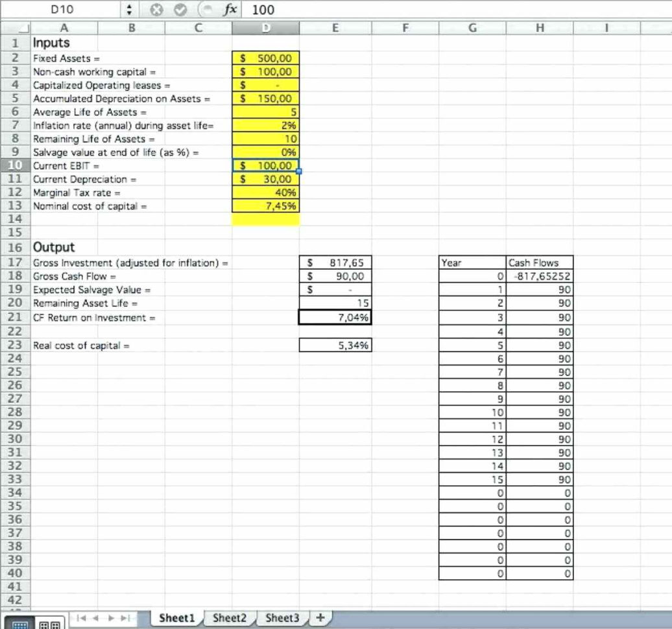Viewport: 672px width, 629px height.
Task: Click the next-sheet navigation arrow
Action: tap(110, 618)
